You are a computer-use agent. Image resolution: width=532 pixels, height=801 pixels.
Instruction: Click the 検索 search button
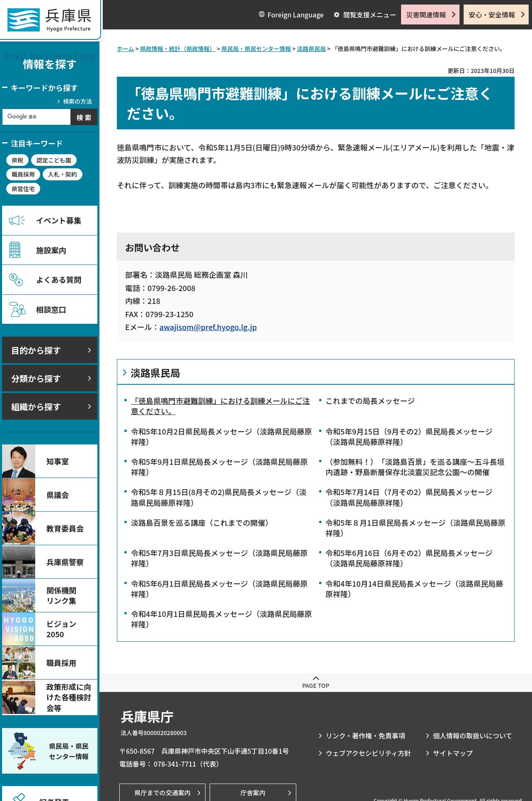click(x=84, y=117)
